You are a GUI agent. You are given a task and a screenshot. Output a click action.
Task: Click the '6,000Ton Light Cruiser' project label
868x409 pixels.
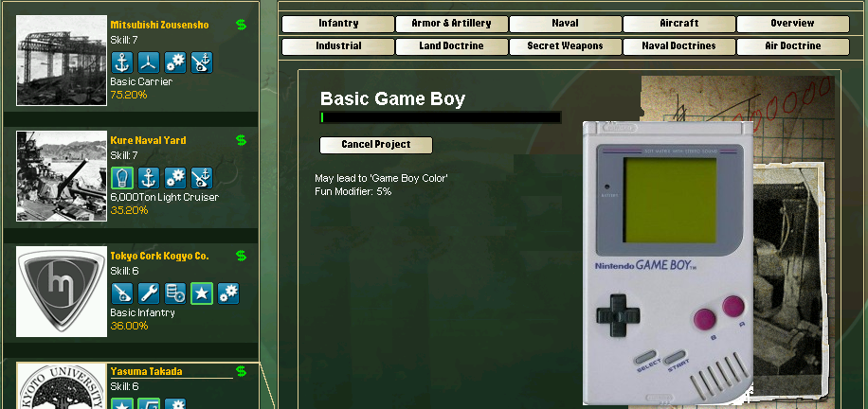(x=165, y=198)
